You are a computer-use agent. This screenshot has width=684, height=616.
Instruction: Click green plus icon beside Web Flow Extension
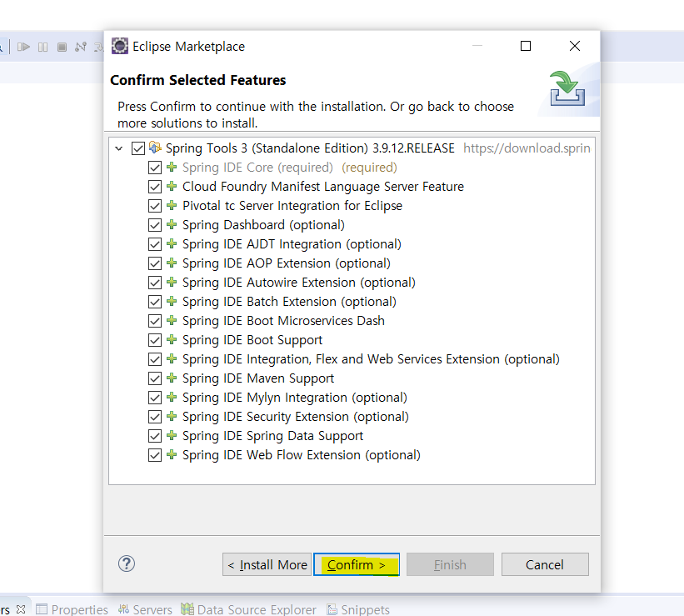click(172, 454)
